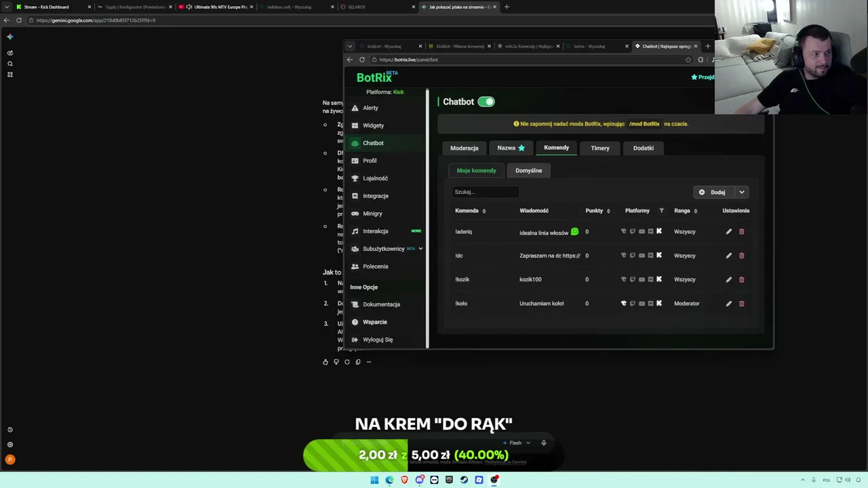Toggle YouTube platform for the !kozik command
Image resolution: width=868 pixels, height=488 pixels.
[642, 279]
